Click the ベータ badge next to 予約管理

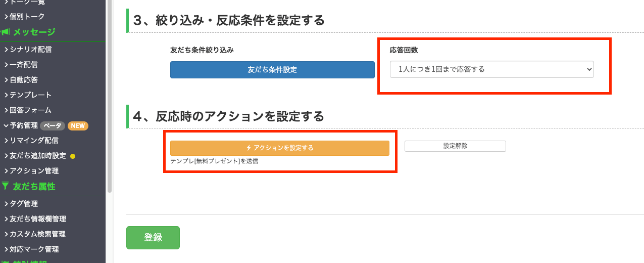coord(53,125)
